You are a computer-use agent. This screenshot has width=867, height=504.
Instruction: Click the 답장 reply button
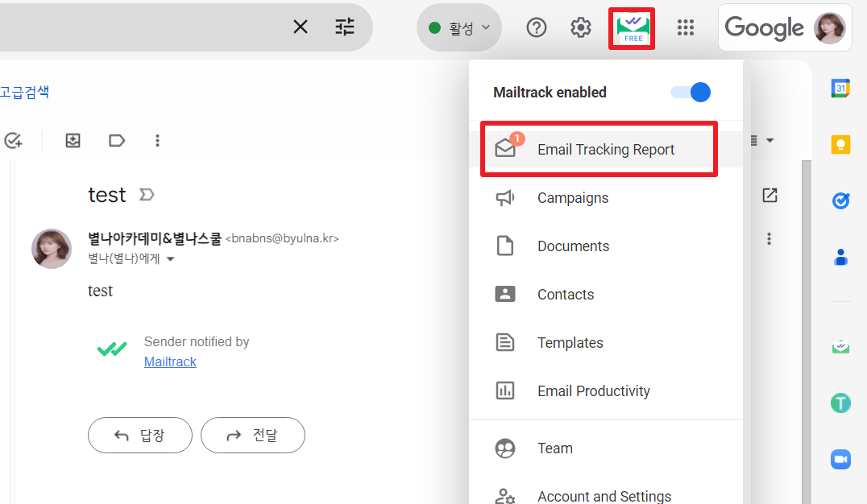tap(140, 436)
